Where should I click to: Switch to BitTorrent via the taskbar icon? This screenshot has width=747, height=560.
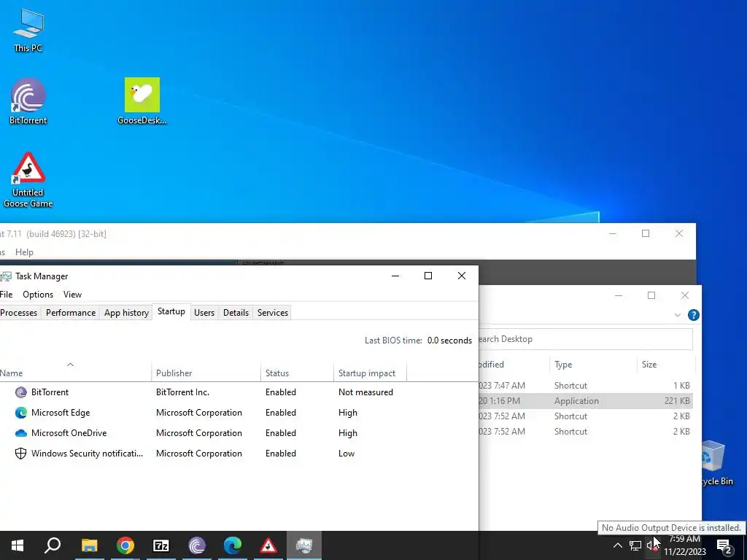[x=197, y=545]
